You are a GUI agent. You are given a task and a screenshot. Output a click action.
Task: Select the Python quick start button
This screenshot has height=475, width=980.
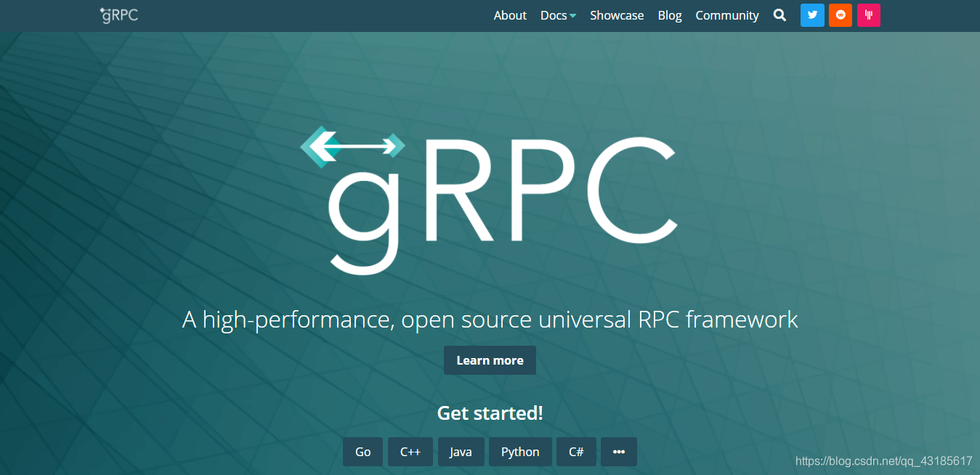[520, 452]
